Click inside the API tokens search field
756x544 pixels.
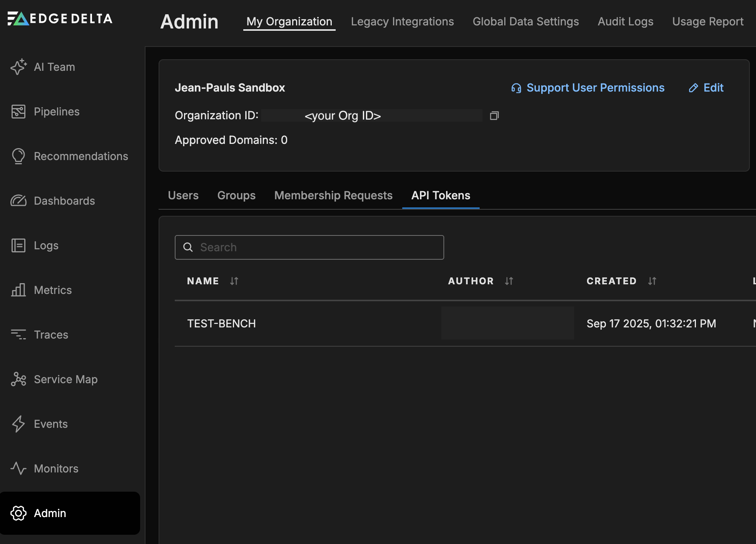coord(309,247)
